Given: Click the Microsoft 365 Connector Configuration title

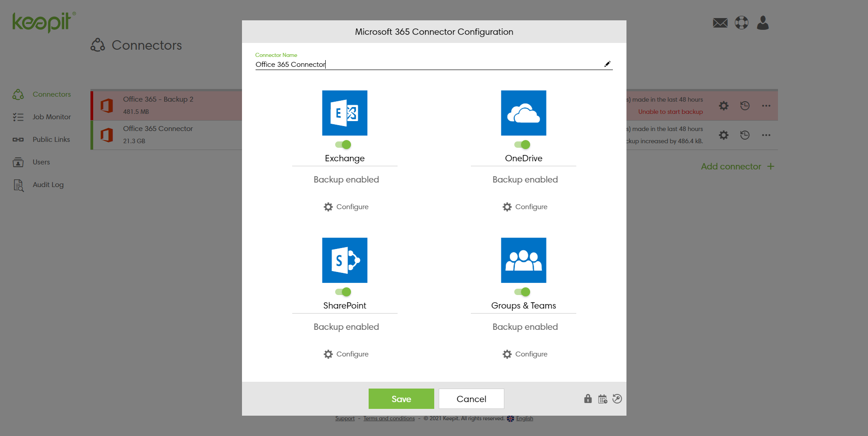Looking at the screenshot, I should coord(434,32).
